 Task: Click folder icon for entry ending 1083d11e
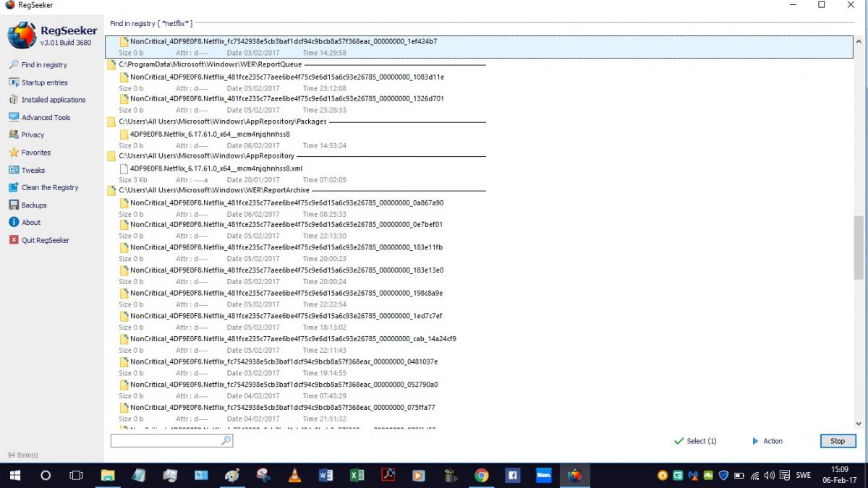click(x=124, y=77)
